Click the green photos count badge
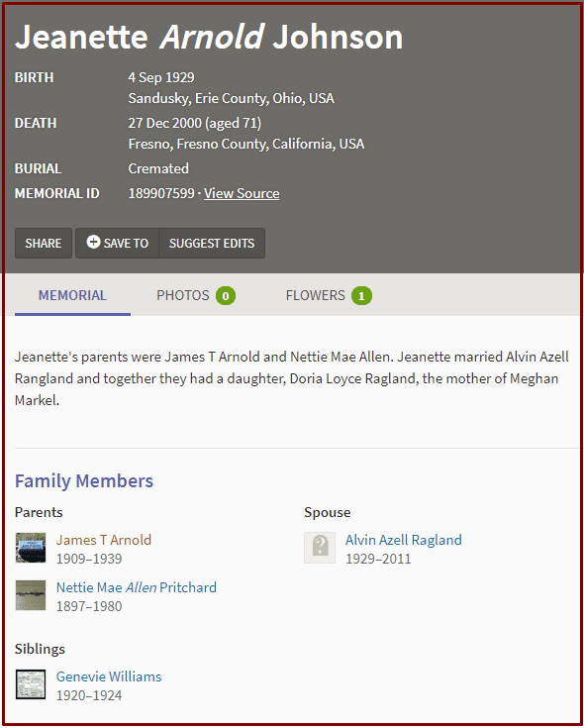The height and width of the screenshot is (728, 584). (226, 296)
